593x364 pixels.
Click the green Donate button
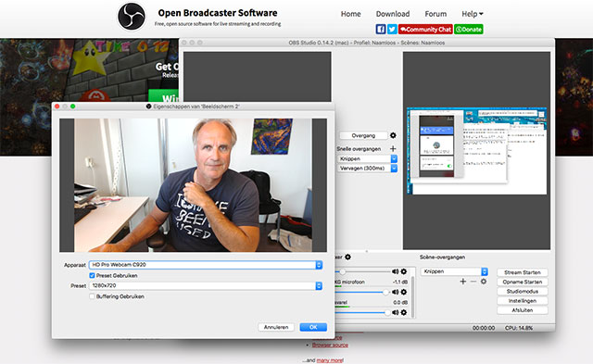tap(469, 29)
